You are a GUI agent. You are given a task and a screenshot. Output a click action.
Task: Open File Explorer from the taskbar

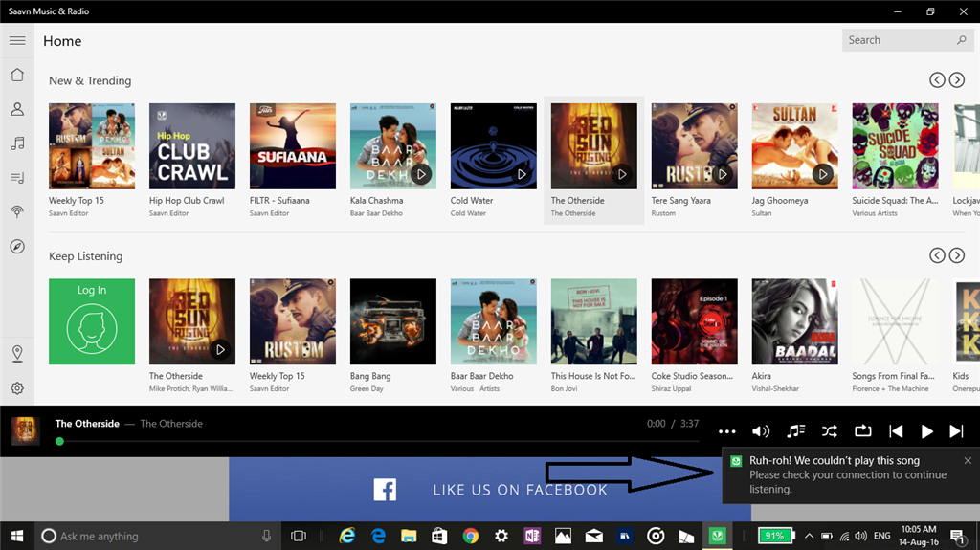(409, 536)
